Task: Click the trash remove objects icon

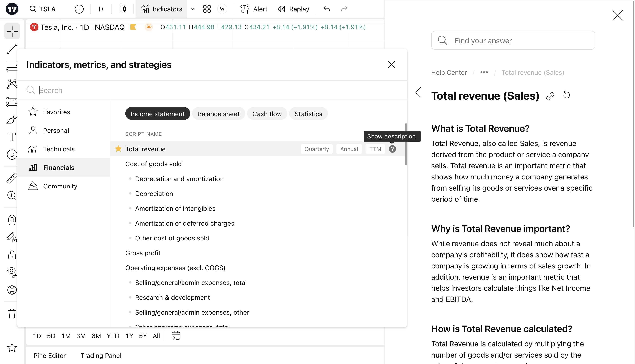Action: (x=12, y=314)
